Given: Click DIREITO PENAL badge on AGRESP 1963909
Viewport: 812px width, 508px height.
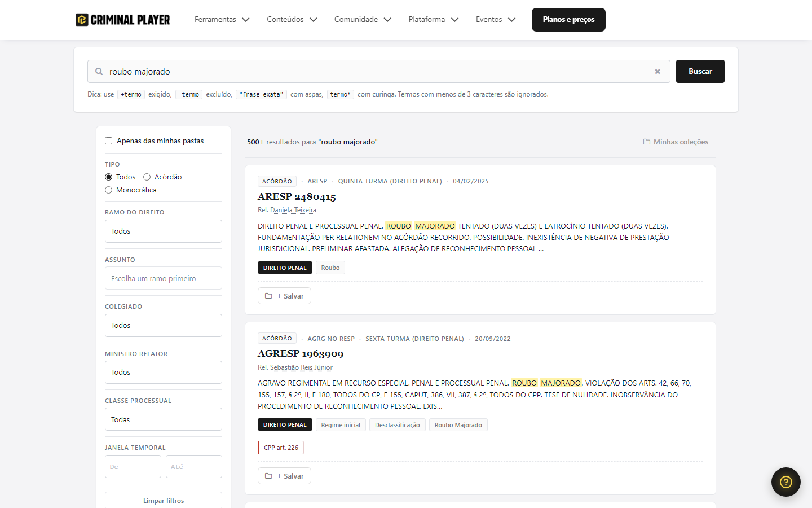Looking at the screenshot, I should tap(285, 425).
